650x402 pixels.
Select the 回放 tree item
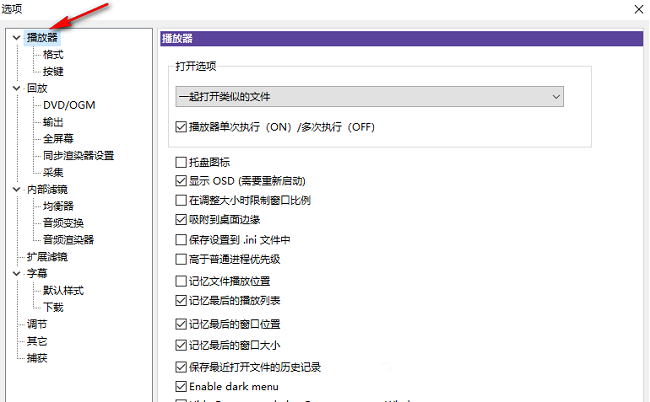tap(37, 88)
